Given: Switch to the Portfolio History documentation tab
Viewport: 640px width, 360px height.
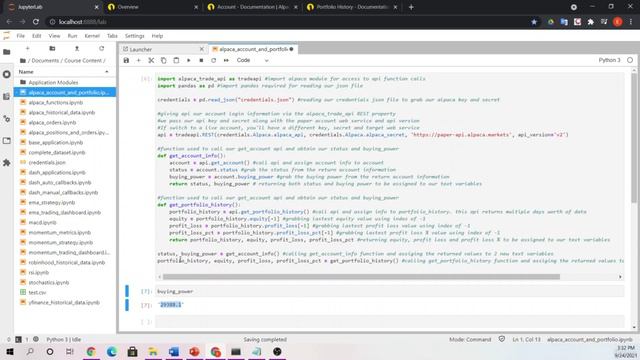Looking at the screenshot, I should 351,7.
